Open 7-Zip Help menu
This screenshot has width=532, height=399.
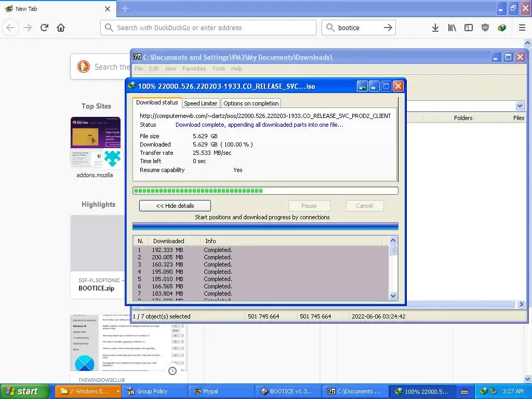coord(236,69)
